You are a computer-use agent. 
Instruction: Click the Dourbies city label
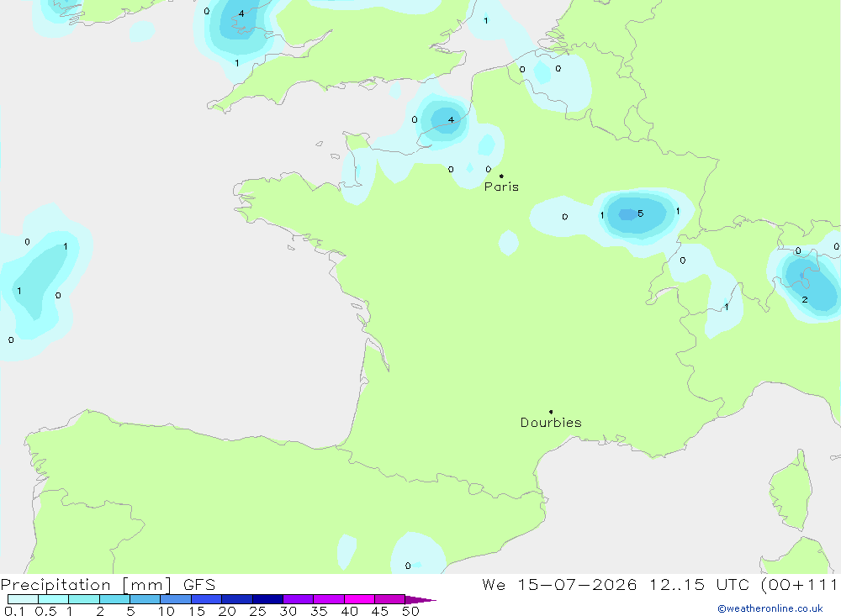(551, 423)
